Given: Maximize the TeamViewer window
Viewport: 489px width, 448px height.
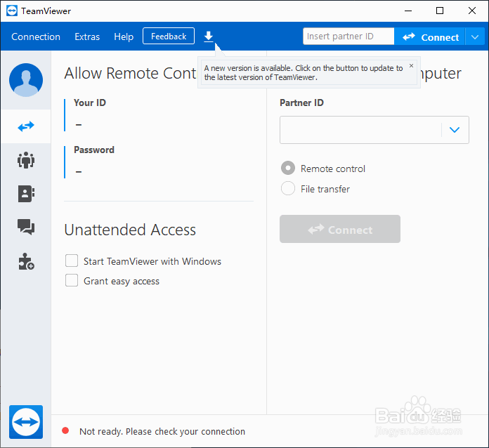Looking at the screenshot, I should click(440, 11).
